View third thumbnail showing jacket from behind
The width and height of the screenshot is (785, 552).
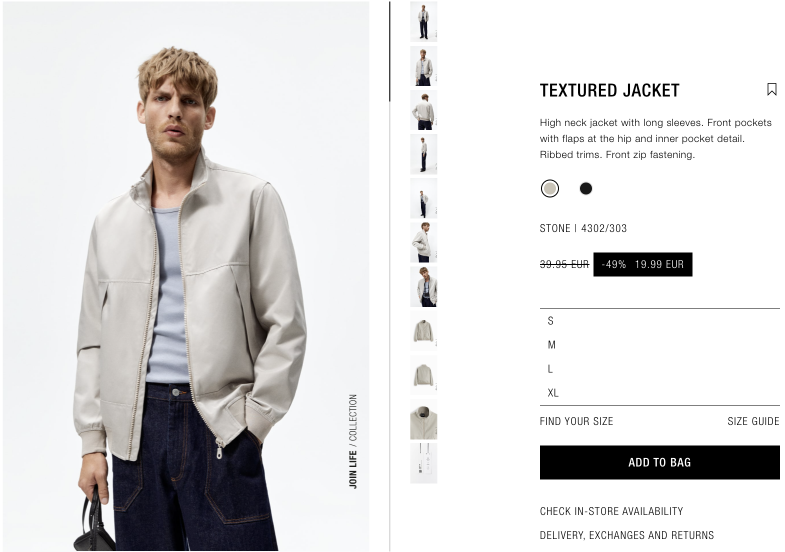pyautogui.click(x=424, y=110)
